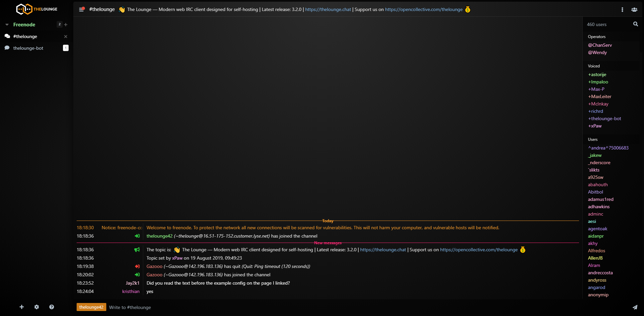Open the help question mark icon
This screenshot has height=316, width=644.
[52, 307]
